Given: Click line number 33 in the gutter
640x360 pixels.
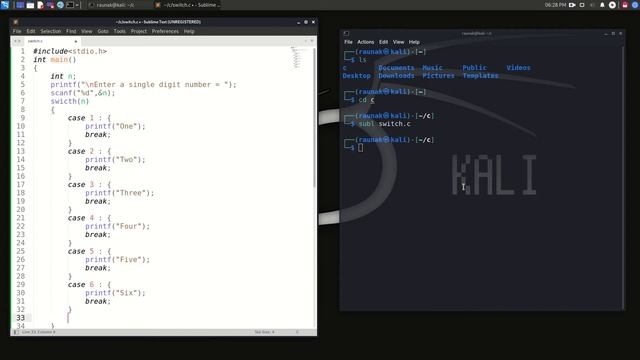Looking at the screenshot, I should point(20,318).
